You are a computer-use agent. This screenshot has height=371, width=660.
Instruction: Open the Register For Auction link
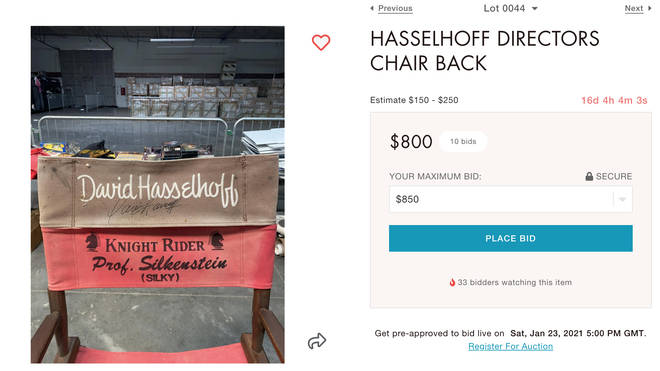point(511,346)
